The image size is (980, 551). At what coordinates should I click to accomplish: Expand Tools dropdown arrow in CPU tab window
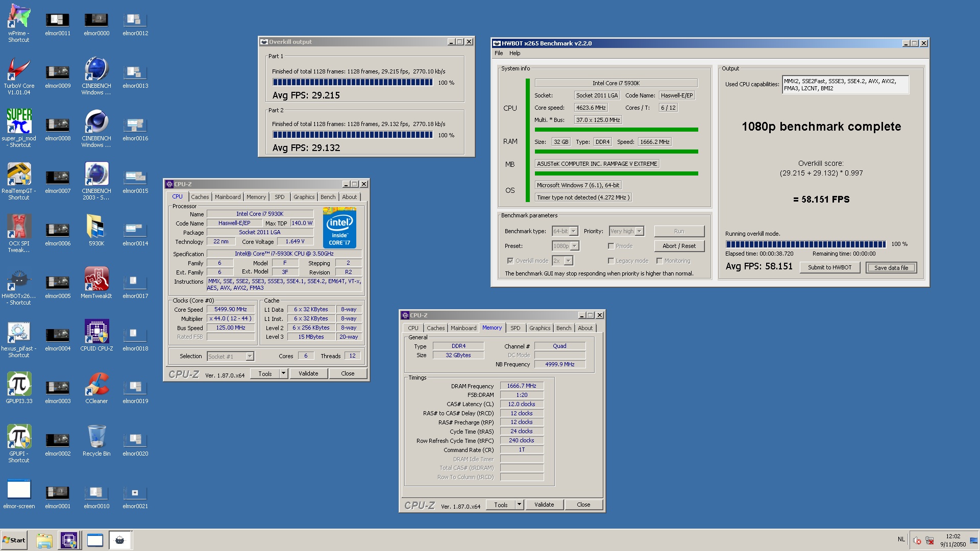[x=283, y=373]
